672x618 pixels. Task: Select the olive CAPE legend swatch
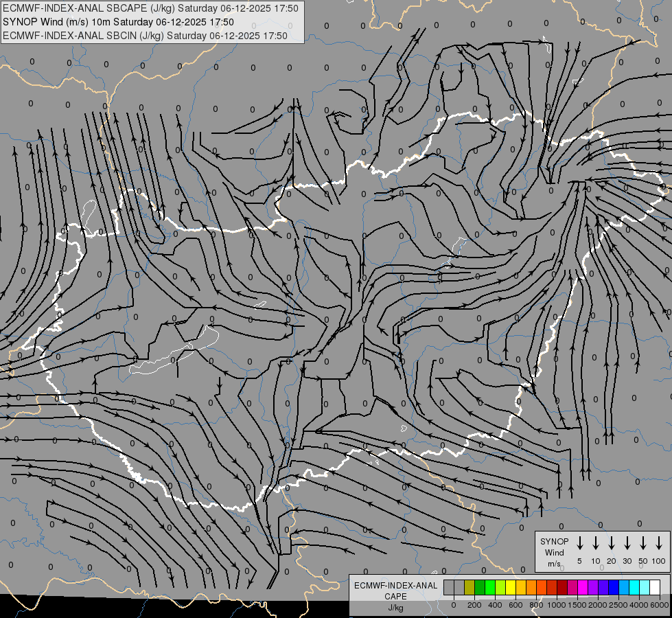pyautogui.click(x=470, y=587)
